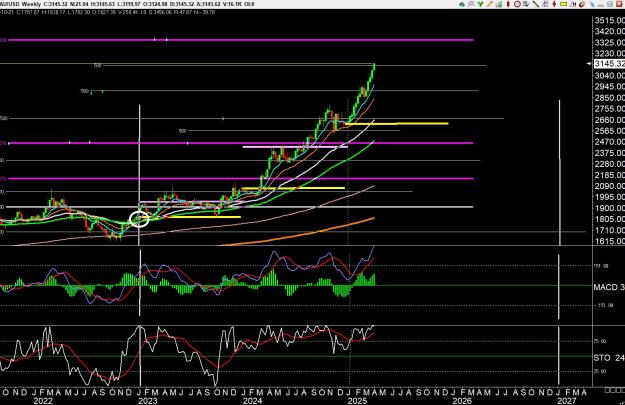Image resolution: width=625 pixels, height=405 pixels.
Task: Select the yellow horizontal line near 2660
Action: (x=397, y=124)
